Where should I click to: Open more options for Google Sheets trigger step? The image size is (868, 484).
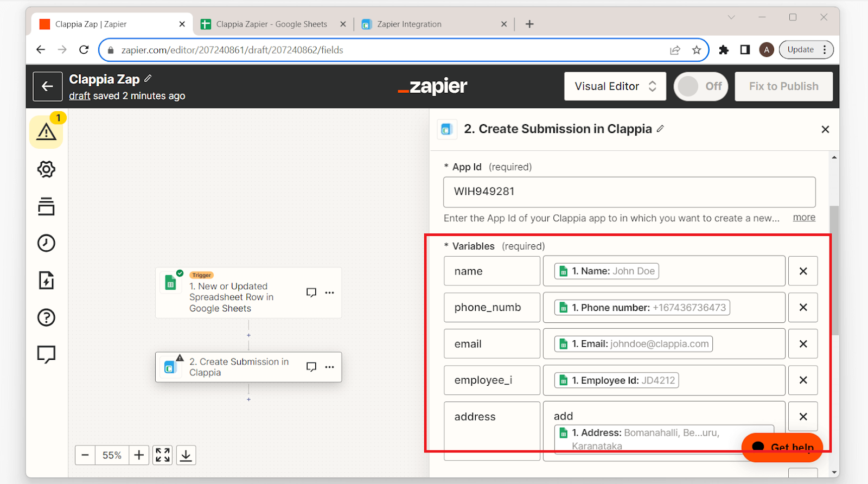click(329, 292)
